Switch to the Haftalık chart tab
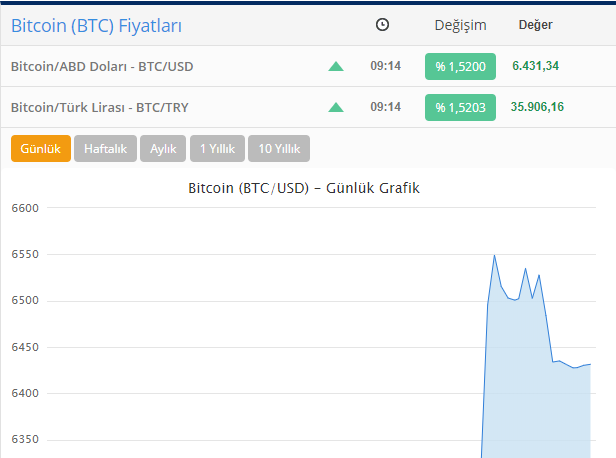616x458 pixels. [x=105, y=148]
